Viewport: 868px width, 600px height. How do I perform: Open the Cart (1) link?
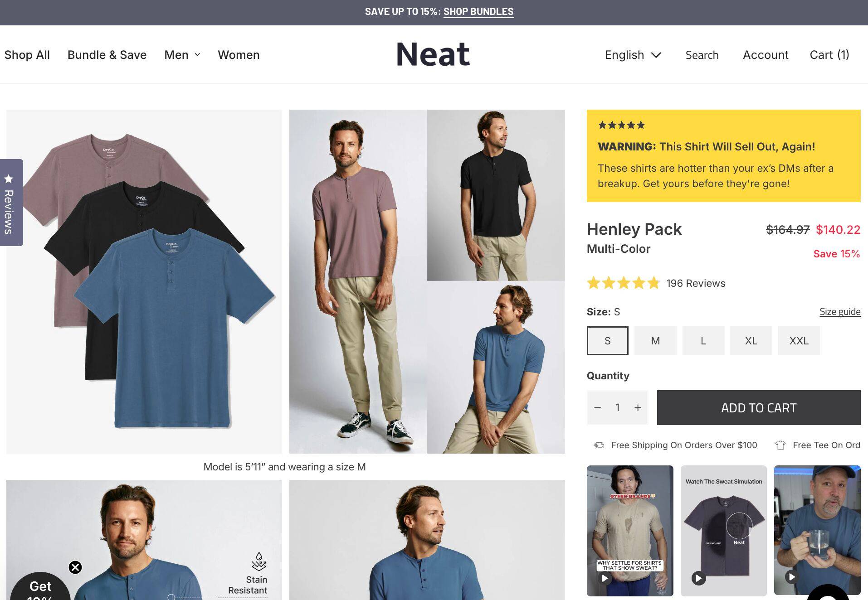[x=829, y=55]
